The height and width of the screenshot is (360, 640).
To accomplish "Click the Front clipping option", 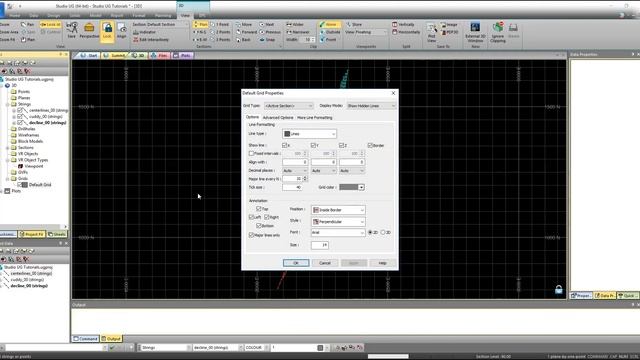I will pos(328,40).
